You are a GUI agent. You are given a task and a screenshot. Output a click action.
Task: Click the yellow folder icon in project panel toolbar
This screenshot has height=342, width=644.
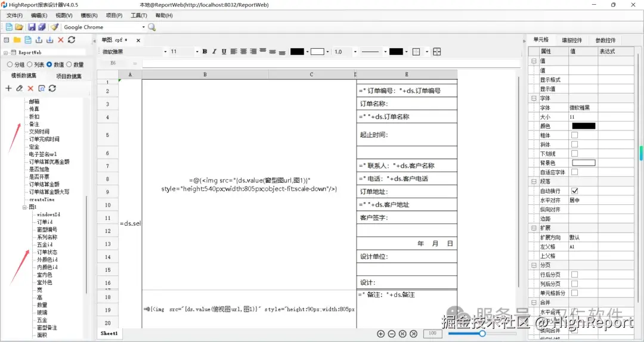coord(17,40)
